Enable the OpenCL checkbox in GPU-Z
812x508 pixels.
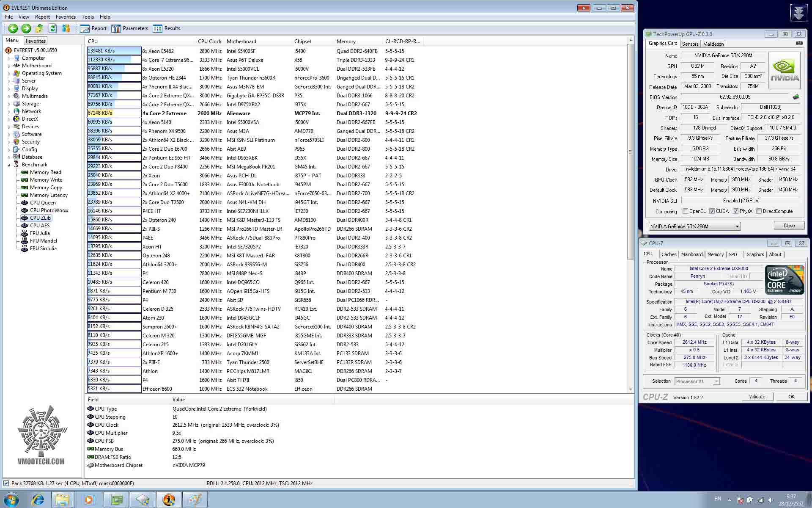(685, 211)
